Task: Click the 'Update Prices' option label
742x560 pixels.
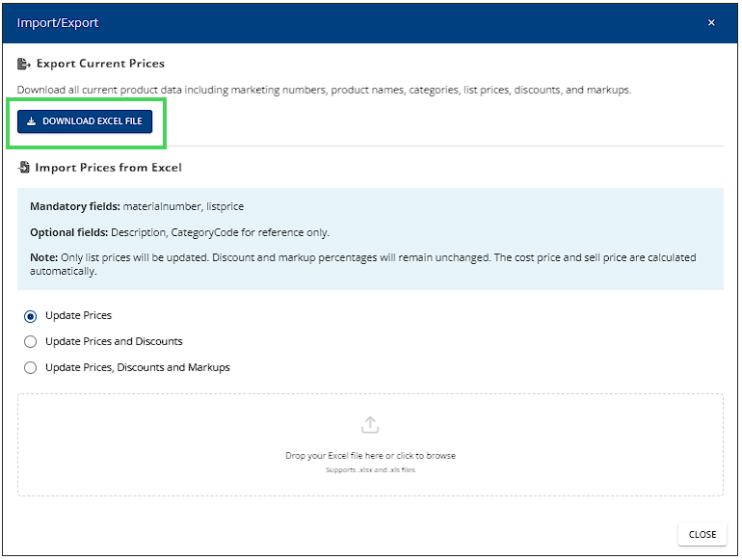Action: [79, 315]
